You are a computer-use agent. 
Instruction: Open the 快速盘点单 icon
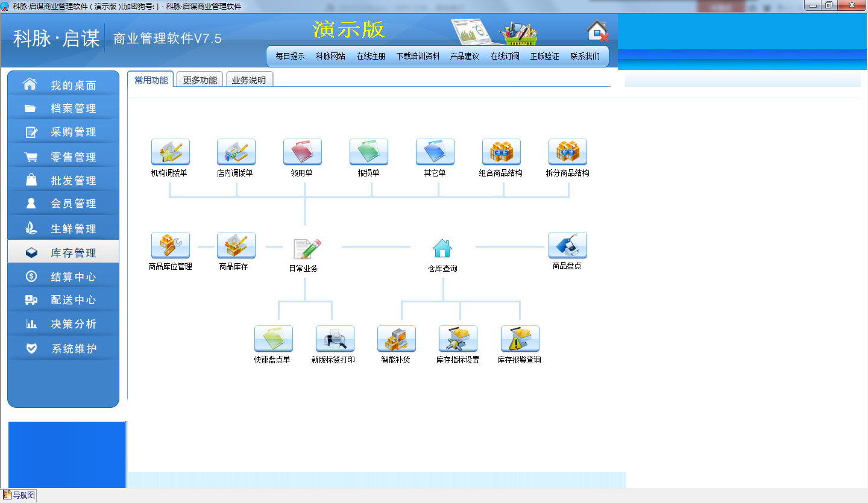pyautogui.click(x=274, y=339)
